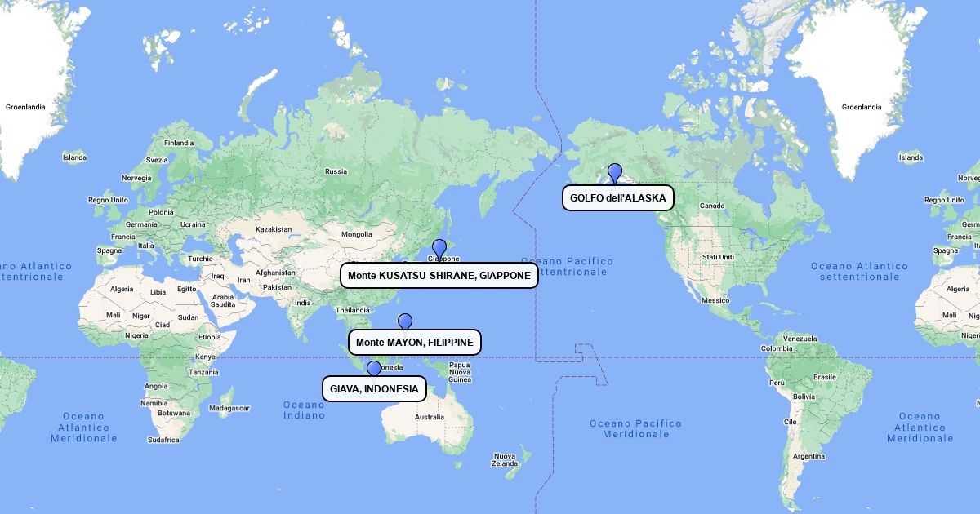The width and height of the screenshot is (980, 514).
Task: Click the Oceano Indiano label
Action: 304,410
